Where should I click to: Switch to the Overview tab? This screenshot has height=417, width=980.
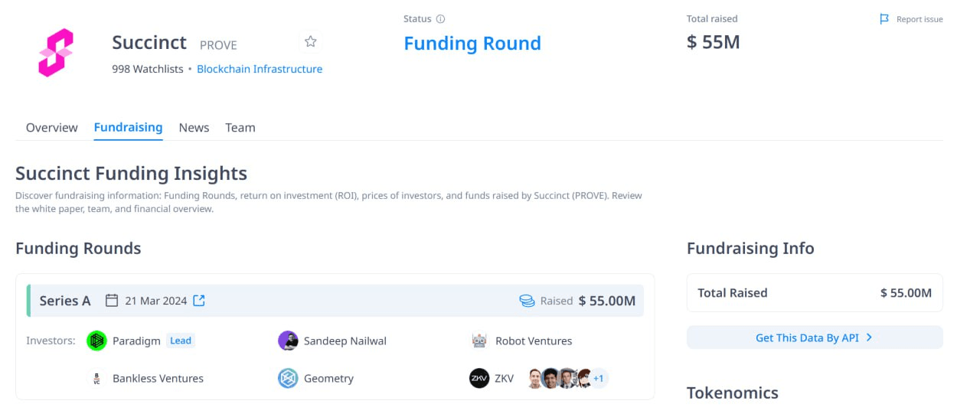(x=51, y=128)
